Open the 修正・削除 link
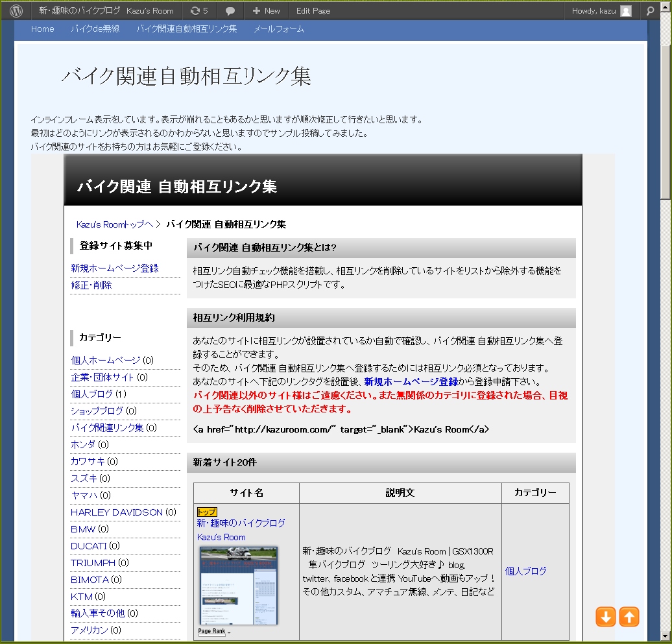This screenshot has width=672, height=644. click(x=91, y=285)
